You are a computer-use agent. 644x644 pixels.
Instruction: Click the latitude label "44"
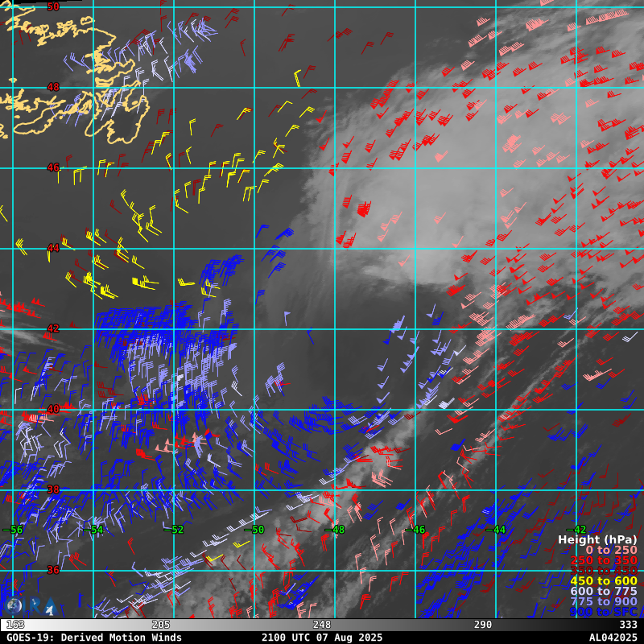click(x=53, y=248)
